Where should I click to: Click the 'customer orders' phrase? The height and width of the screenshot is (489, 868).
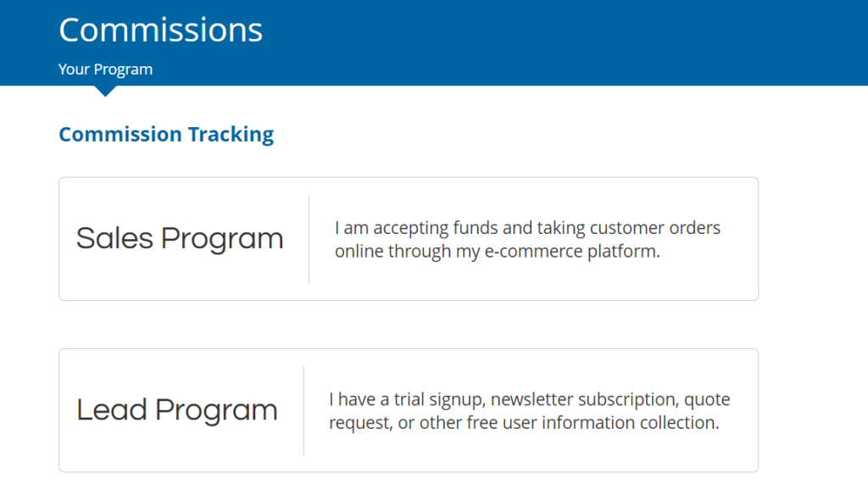coord(655,228)
